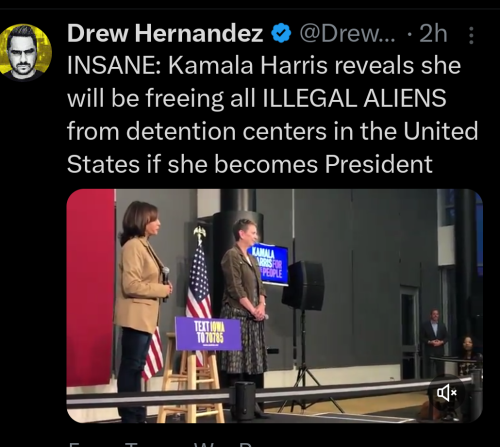Unmute the video using the speaker icon
The width and height of the screenshot is (500, 447).
point(447,393)
